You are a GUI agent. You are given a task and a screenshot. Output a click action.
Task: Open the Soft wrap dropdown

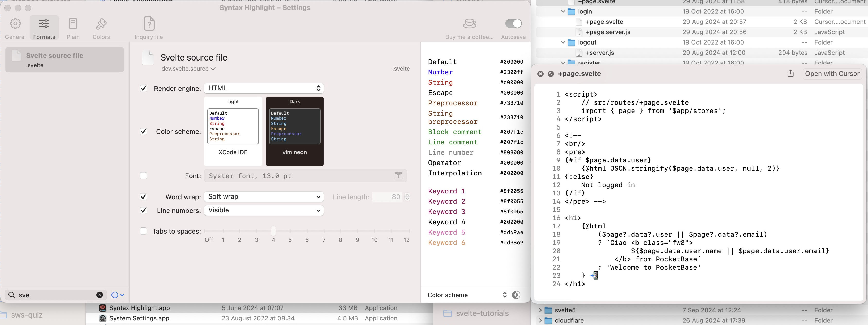pos(264,196)
